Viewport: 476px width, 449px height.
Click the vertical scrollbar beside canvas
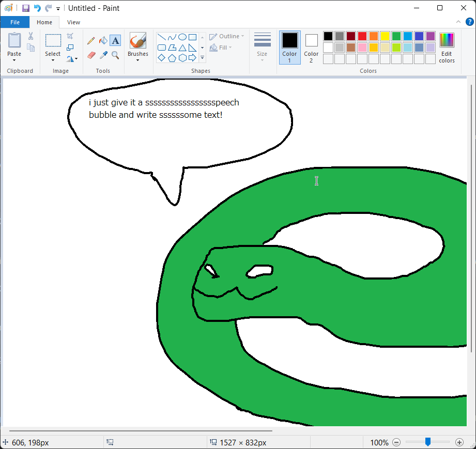coord(471,219)
